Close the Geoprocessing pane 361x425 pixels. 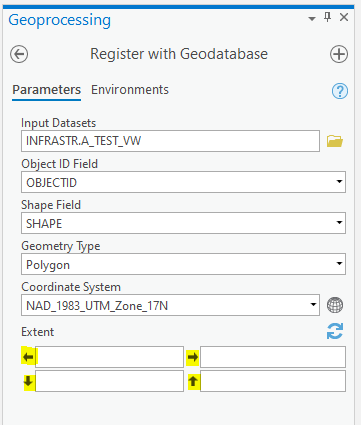tap(344, 17)
